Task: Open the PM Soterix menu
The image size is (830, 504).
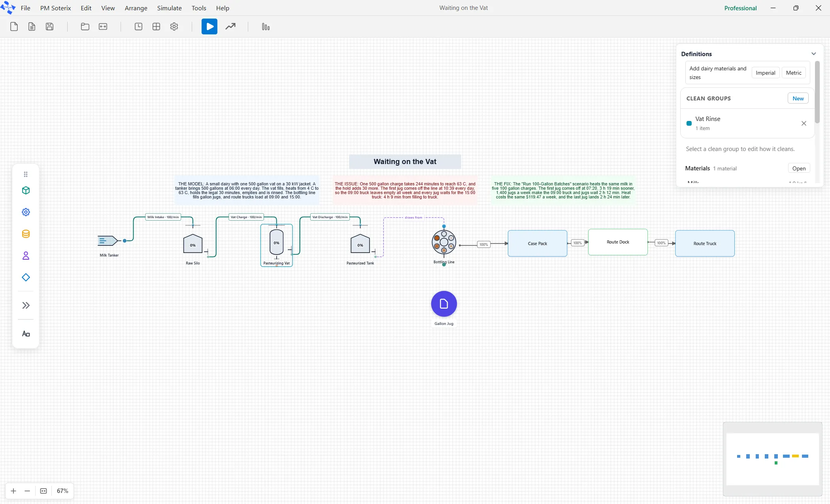Action: 55,8
